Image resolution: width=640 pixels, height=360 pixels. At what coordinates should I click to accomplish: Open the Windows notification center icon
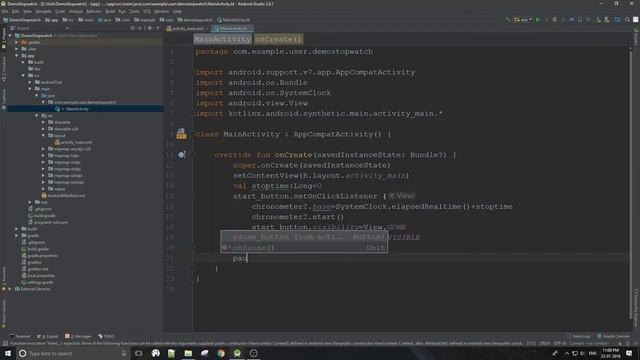click(x=629, y=353)
